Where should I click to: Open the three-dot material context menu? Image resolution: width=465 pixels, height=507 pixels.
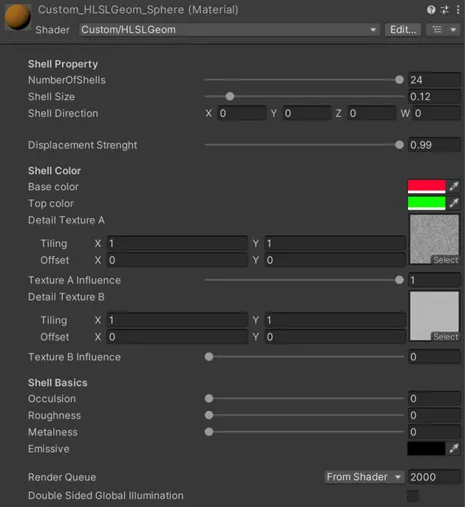coord(458,10)
